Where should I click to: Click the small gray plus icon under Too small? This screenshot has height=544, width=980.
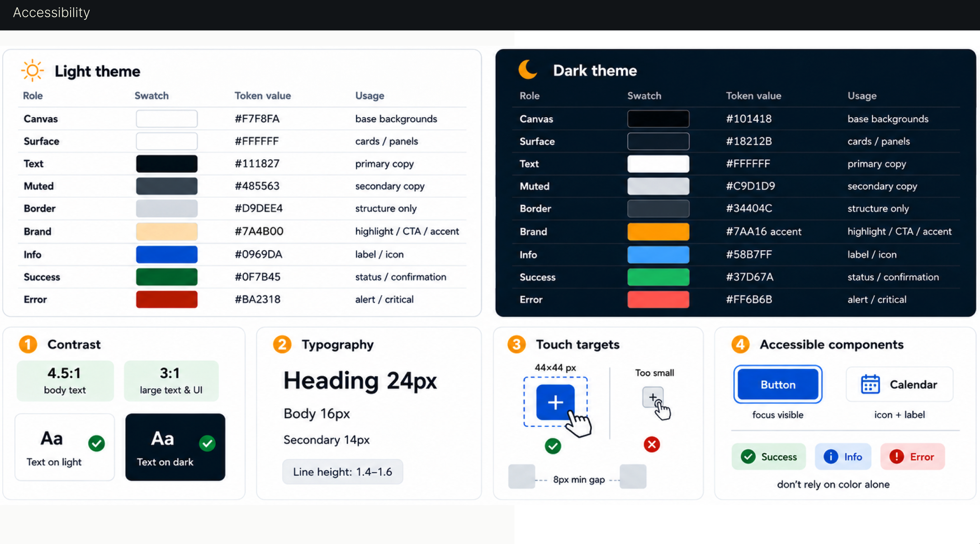coord(653,397)
